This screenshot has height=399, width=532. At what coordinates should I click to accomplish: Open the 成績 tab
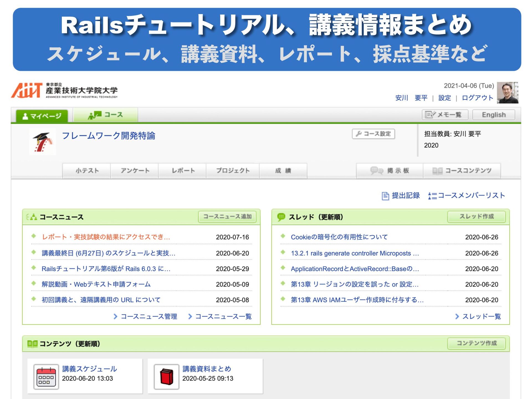283,171
